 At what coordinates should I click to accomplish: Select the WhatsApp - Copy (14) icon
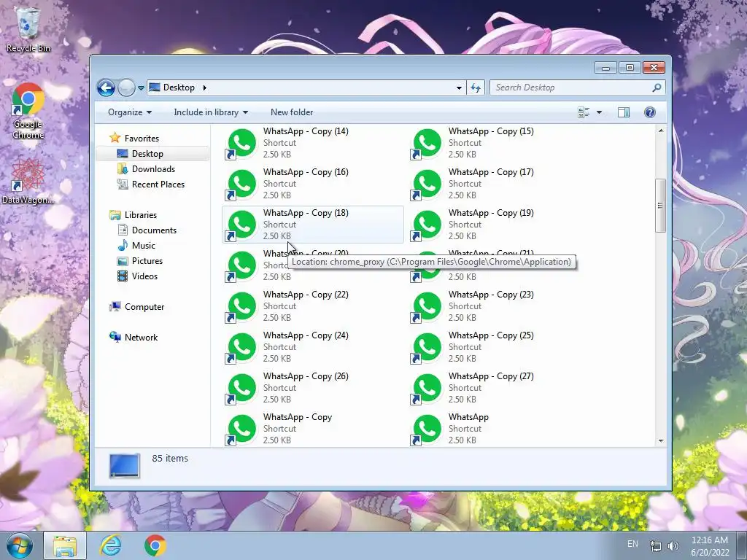(241, 143)
